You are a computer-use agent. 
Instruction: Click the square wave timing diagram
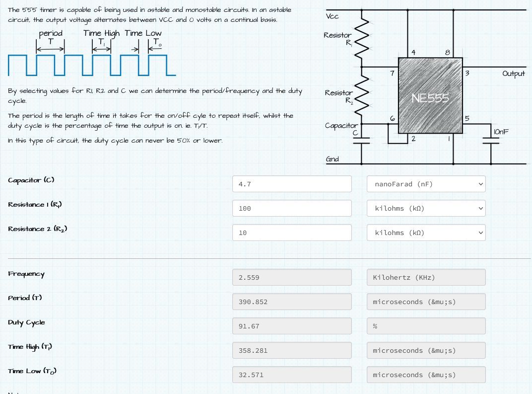coord(92,65)
